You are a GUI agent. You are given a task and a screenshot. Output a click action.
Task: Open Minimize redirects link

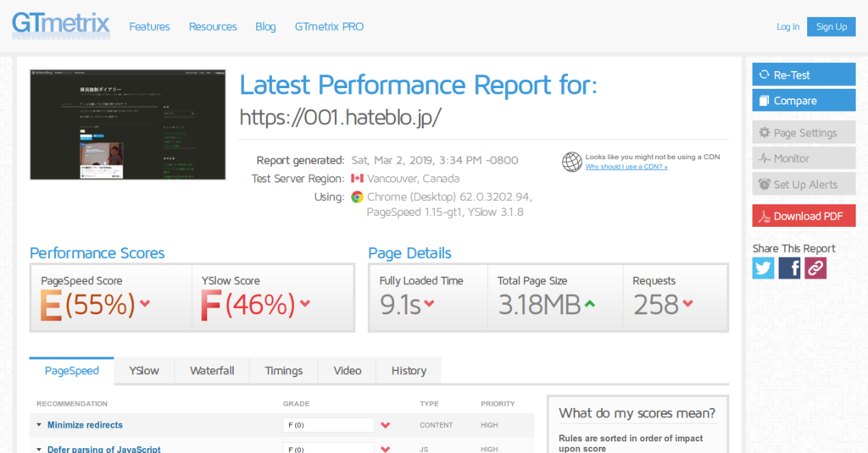pos(85,425)
